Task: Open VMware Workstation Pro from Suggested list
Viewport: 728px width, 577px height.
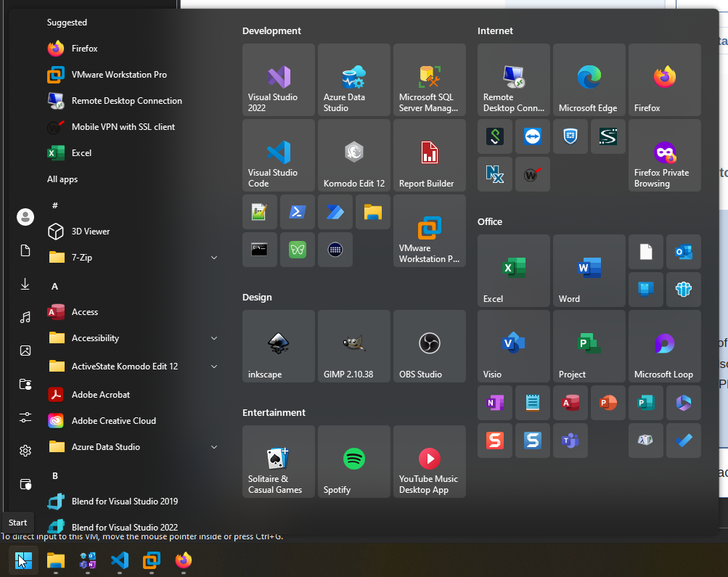Action: coord(132,75)
